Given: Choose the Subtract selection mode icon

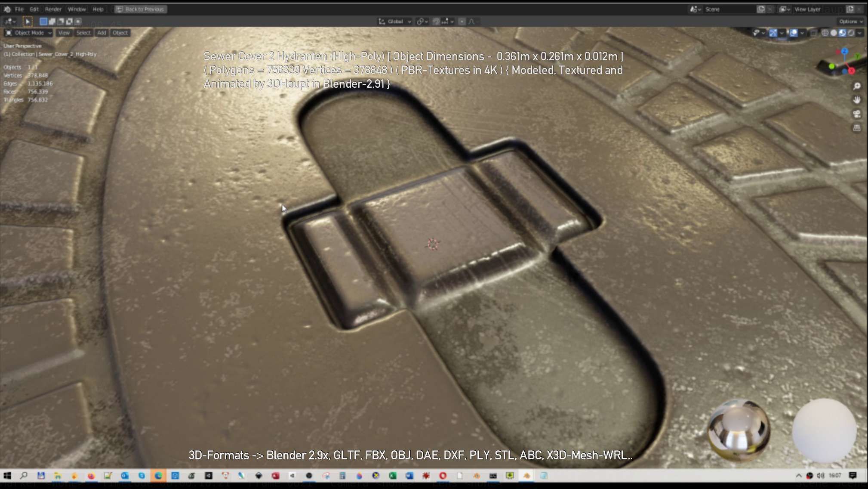Looking at the screenshot, I should click(61, 21).
